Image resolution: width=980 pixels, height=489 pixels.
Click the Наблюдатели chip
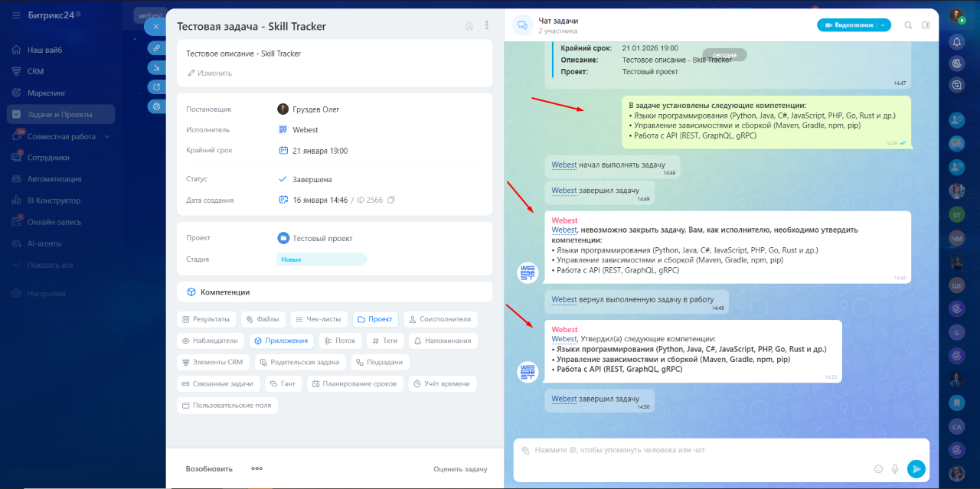coord(211,341)
